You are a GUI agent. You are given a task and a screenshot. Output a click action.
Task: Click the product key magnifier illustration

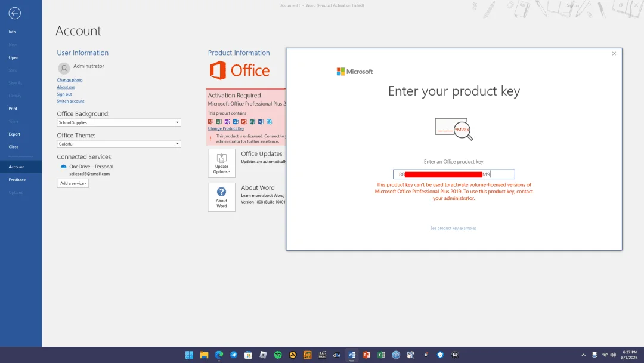454,129
